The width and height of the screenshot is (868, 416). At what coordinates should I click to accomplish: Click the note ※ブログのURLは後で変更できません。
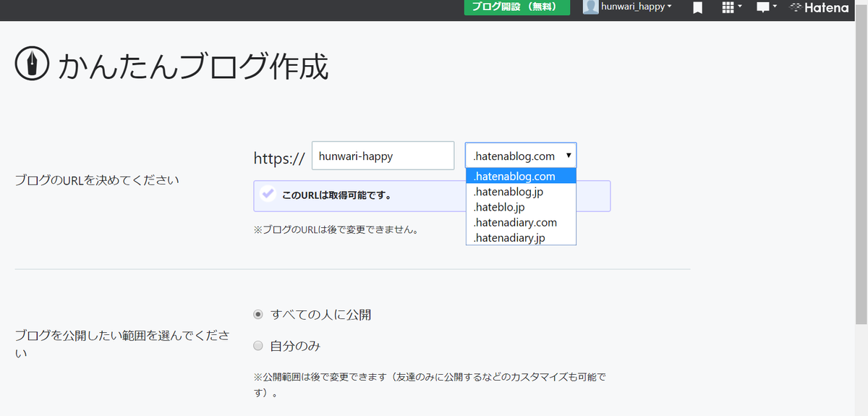[336, 230]
